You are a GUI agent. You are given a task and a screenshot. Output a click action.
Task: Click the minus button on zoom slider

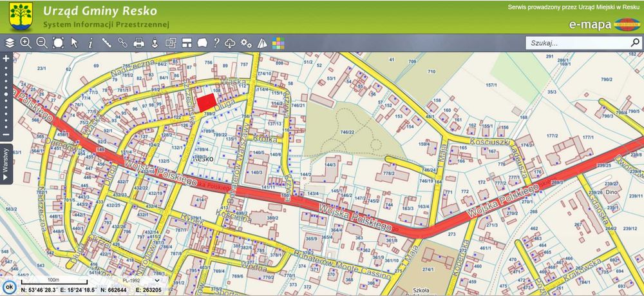[x=6, y=134]
